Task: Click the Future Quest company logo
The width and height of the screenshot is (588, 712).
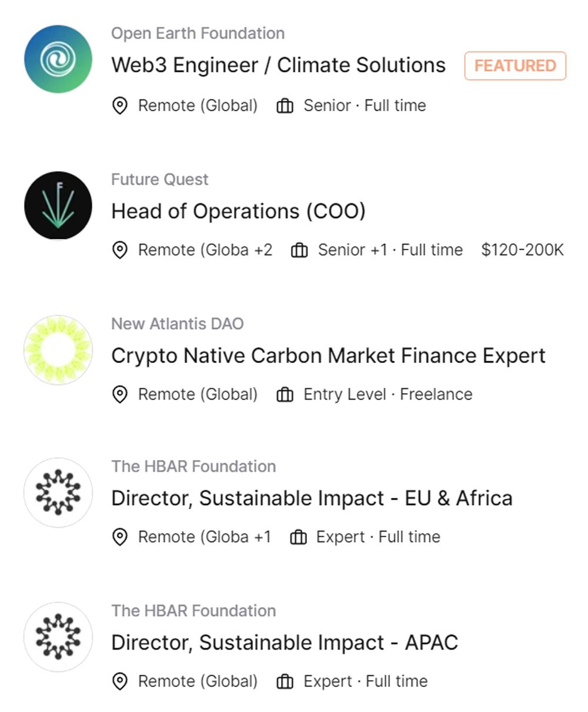Action: [58, 205]
